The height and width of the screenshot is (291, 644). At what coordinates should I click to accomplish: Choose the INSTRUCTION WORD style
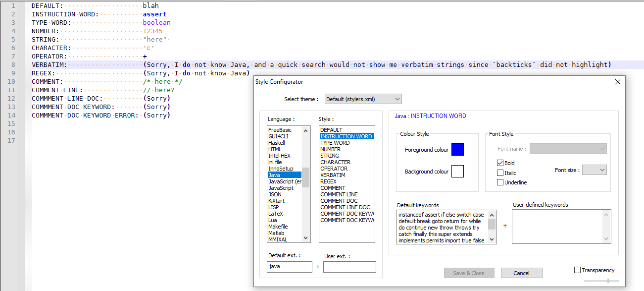(x=347, y=136)
